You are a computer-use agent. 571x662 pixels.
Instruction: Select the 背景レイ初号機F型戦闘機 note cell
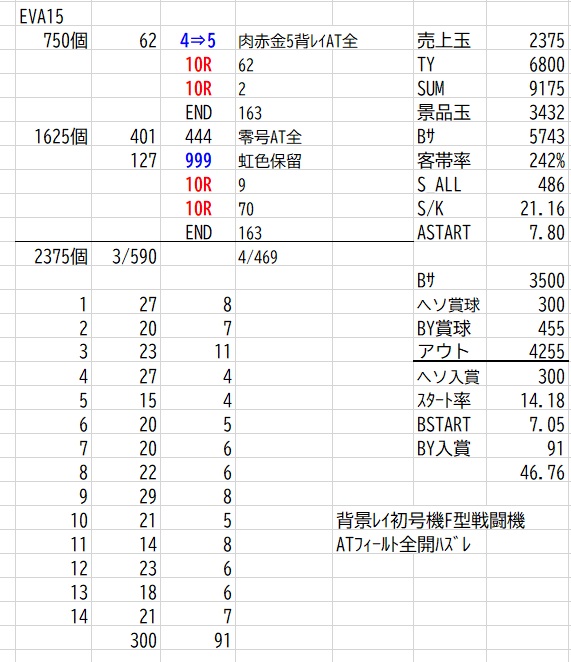tap(431, 520)
